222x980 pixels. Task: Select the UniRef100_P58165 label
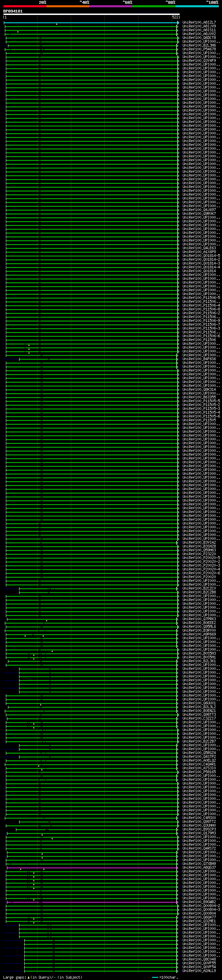[x=199, y=772]
